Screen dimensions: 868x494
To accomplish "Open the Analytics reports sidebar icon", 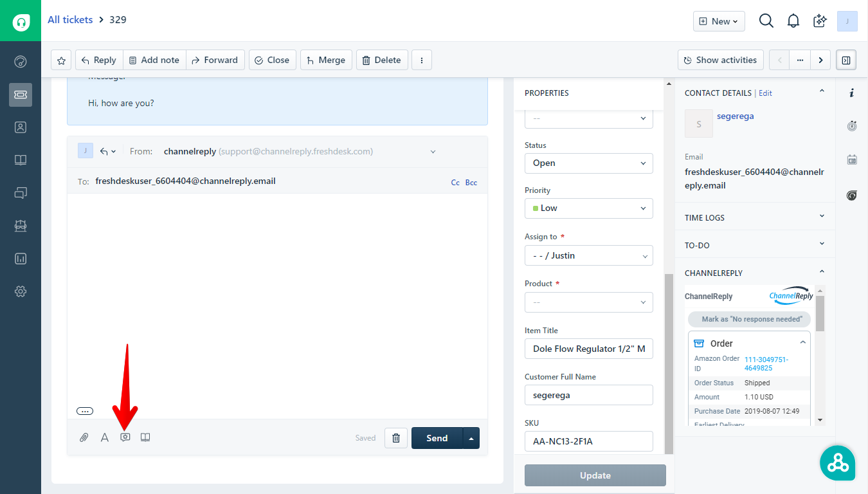I will (x=21, y=259).
